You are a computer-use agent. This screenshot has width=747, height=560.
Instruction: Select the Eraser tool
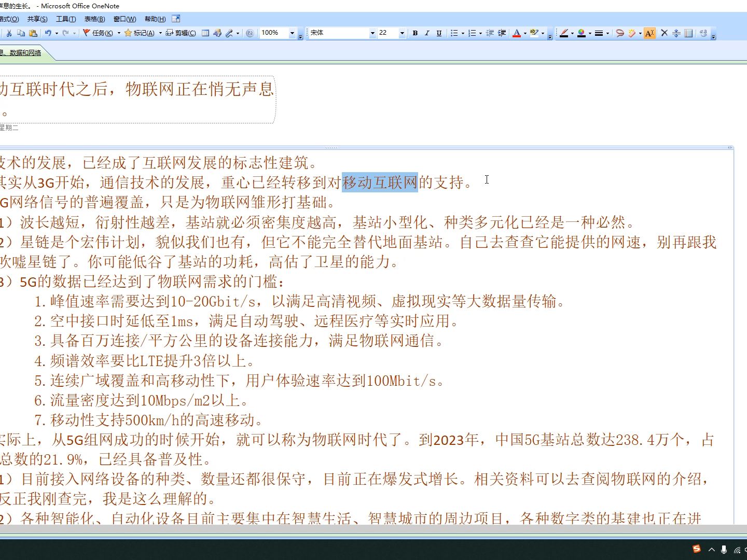pyautogui.click(x=632, y=33)
